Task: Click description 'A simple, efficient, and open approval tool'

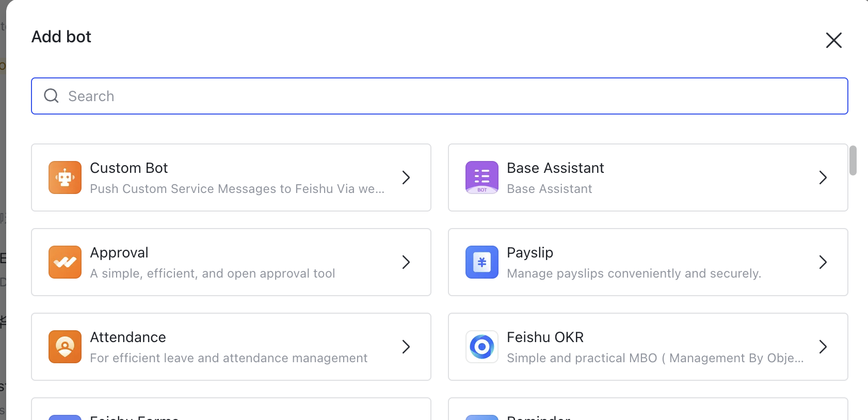Action: pos(213,273)
